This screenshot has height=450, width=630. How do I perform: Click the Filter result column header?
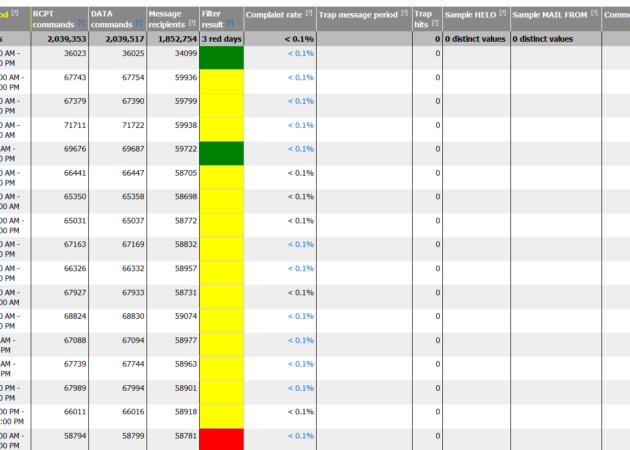(x=222, y=19)
